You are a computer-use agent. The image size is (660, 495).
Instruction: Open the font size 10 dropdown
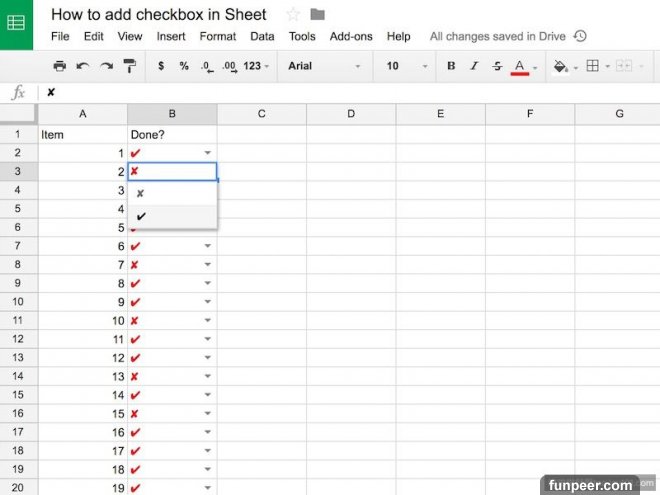[x=406, y=66]
